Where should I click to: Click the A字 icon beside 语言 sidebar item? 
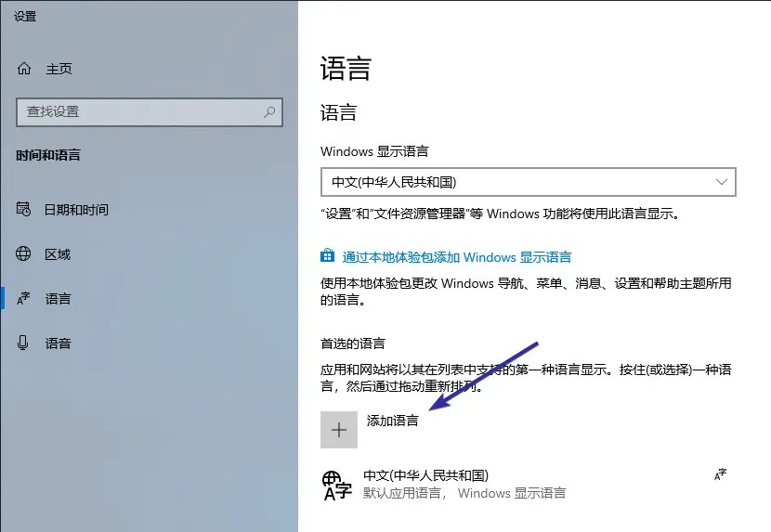click(x=23, y=298)
